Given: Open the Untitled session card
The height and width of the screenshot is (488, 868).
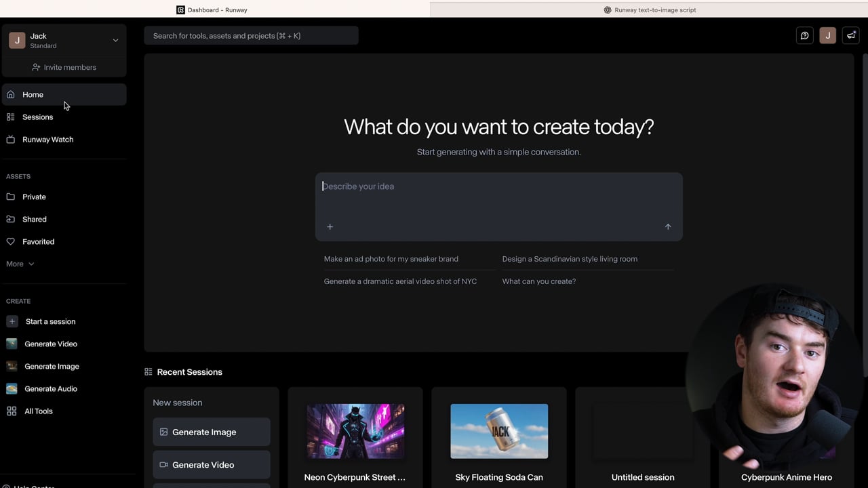Looking at the screenshot, I should (x=643, y=437).
